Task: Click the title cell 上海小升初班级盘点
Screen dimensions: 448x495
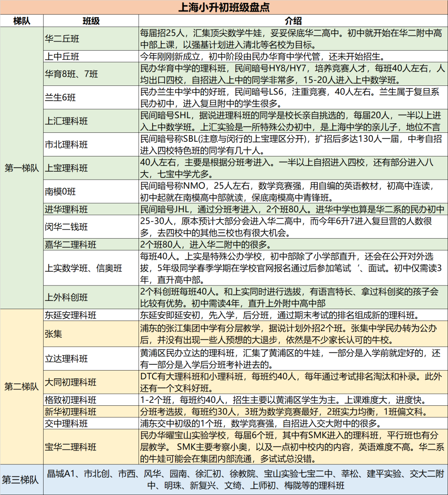Action: [x=224, y=7]
